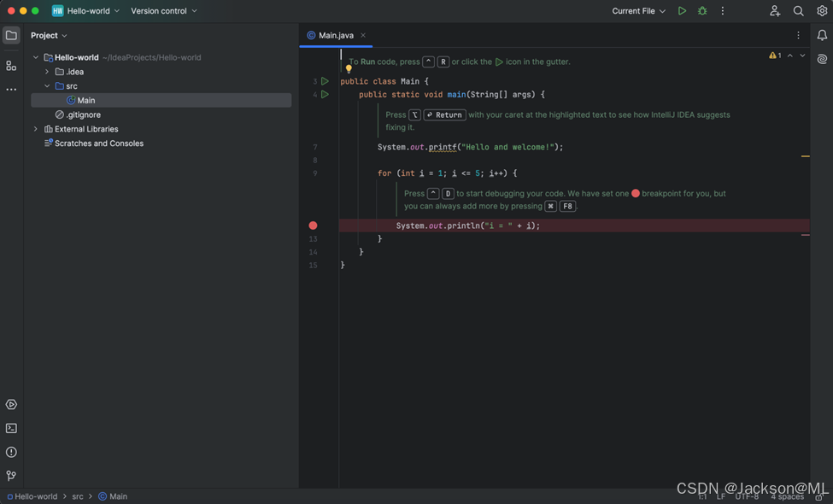This screenshot has width=833, height=504.
Task: Open the Git version control tool window
Action: [11, 476]
